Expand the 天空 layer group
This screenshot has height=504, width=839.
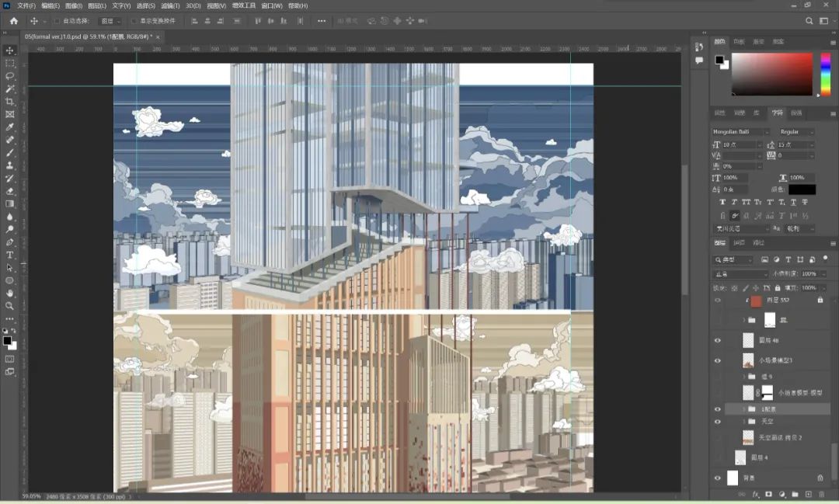[743, 422]
